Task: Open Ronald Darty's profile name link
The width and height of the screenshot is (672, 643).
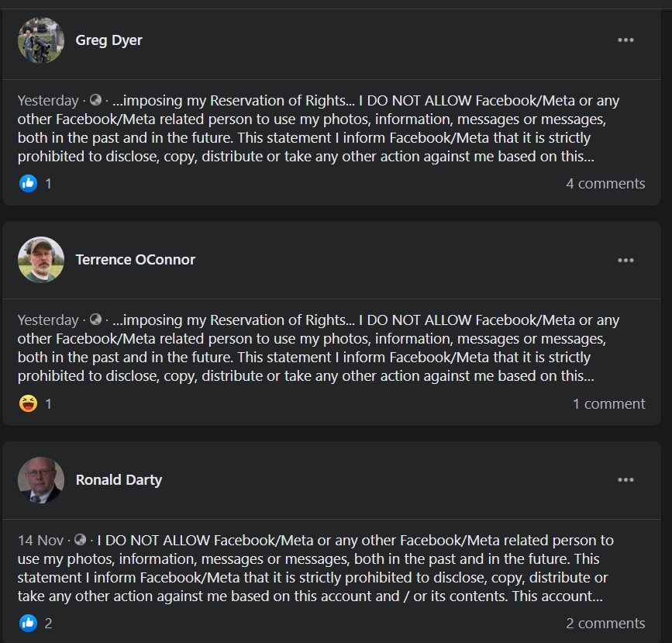Action: [x=119, y=480]
